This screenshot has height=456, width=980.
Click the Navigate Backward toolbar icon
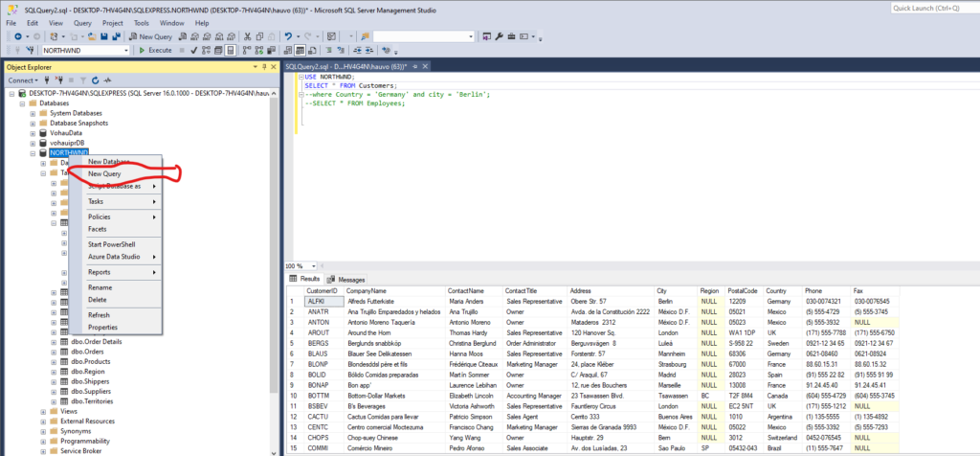[x=17, y=36]
